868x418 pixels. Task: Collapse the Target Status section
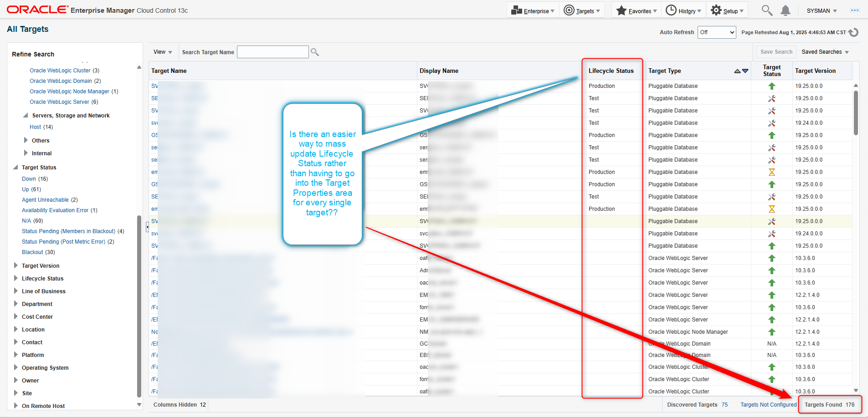(x=15, y=167)
